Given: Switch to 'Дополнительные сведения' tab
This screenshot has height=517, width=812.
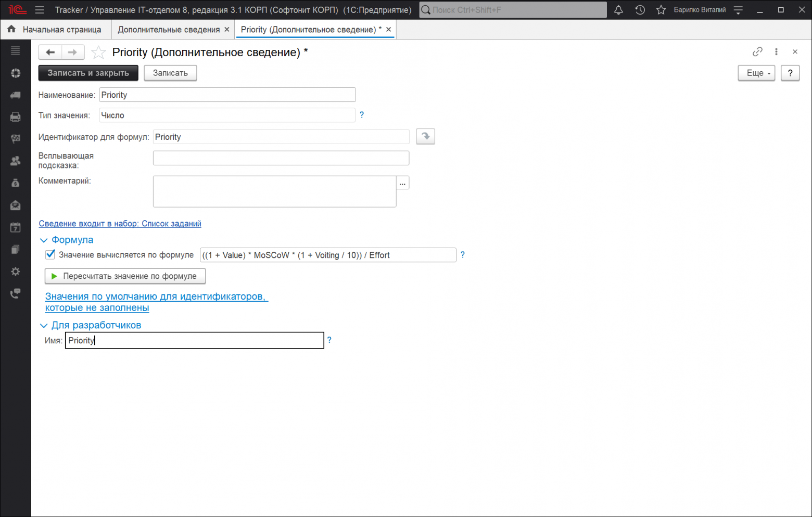Looking at the screenshot, I should tap(169, 30).
